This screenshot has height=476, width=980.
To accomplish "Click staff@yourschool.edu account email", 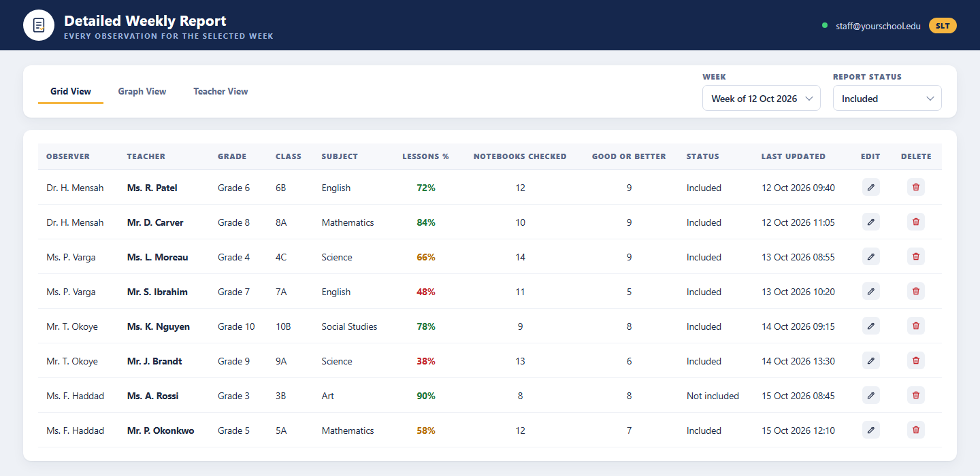I will (x=878, y=26).
